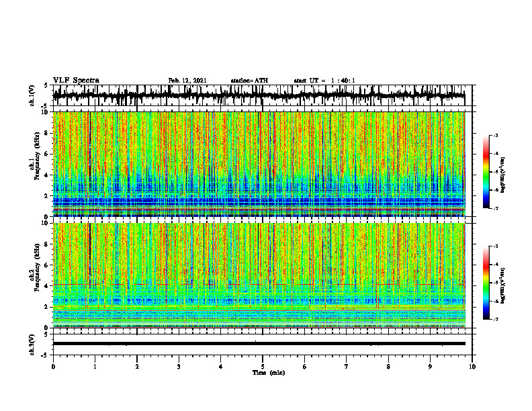Screen dimensions: 532x411
Task: Click the "10" frequency tick of ch.1 spectrogram
Action: pyautogui.click(x=46, y=112)
